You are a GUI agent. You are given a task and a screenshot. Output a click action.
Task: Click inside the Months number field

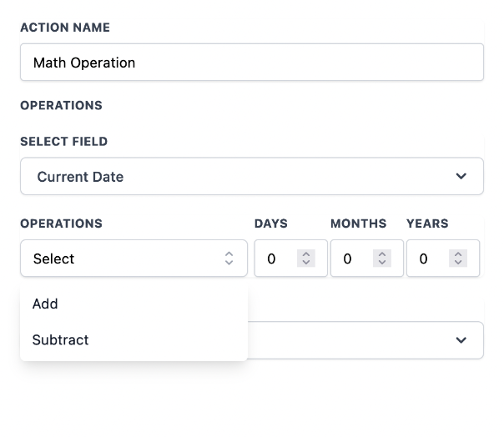tap(352, 259)
